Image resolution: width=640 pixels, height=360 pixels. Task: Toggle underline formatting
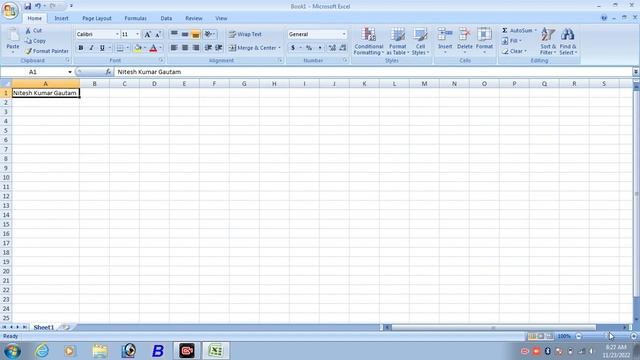[102, 48]
